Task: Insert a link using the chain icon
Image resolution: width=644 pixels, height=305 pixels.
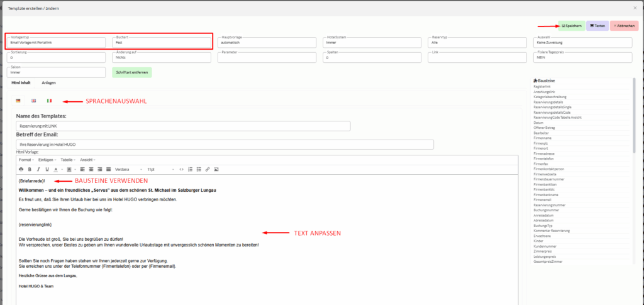Action: point(208,169)
